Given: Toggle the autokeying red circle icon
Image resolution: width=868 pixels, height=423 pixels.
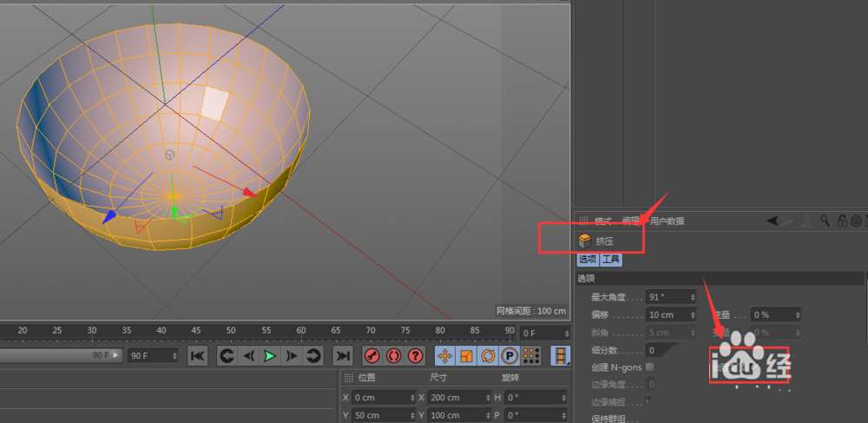Looking at the screenshot, I should pos(393,356).
